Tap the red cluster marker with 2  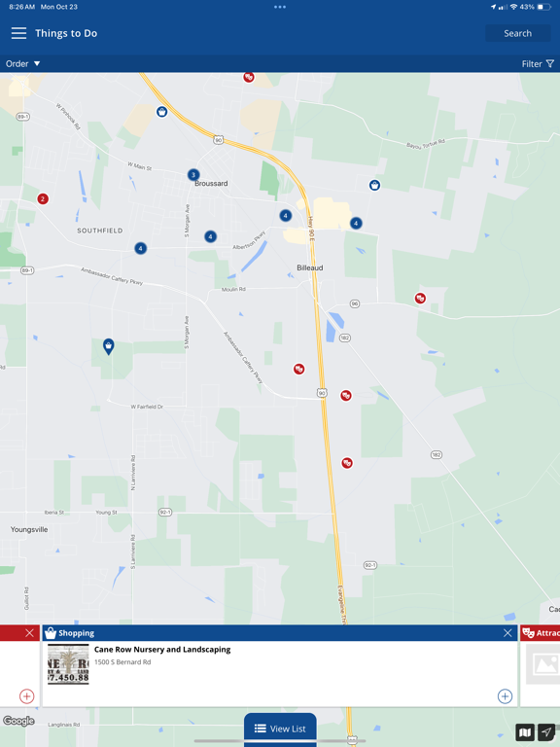[x=43, y=199]
